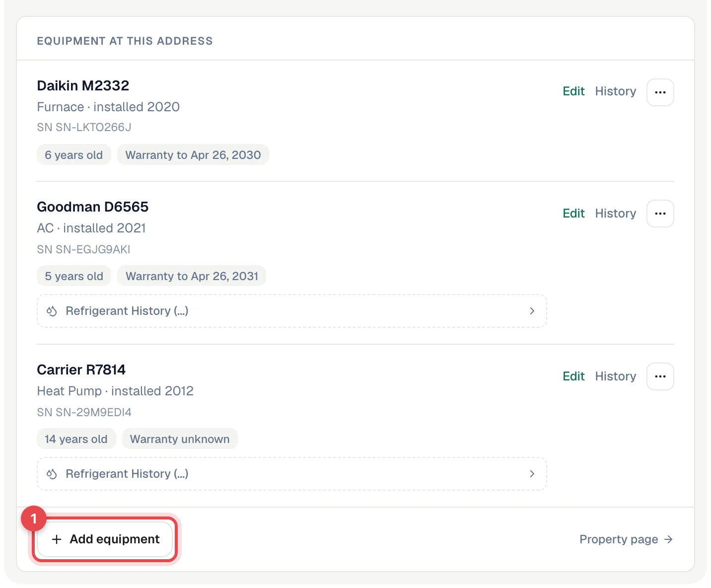Screen dimensions: 711x588
Task: Click serial number SN-LKTO266J
Action: tap(84, 127)
